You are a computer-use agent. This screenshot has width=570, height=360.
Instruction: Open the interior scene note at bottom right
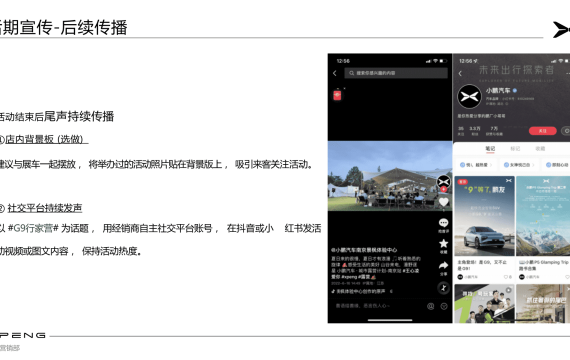click(x=543, y=304)
